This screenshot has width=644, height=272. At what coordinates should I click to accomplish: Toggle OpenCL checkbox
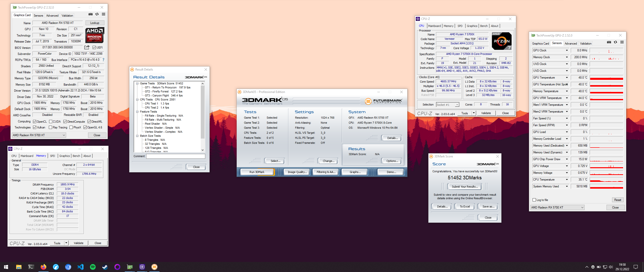click(x=35, y=122)
